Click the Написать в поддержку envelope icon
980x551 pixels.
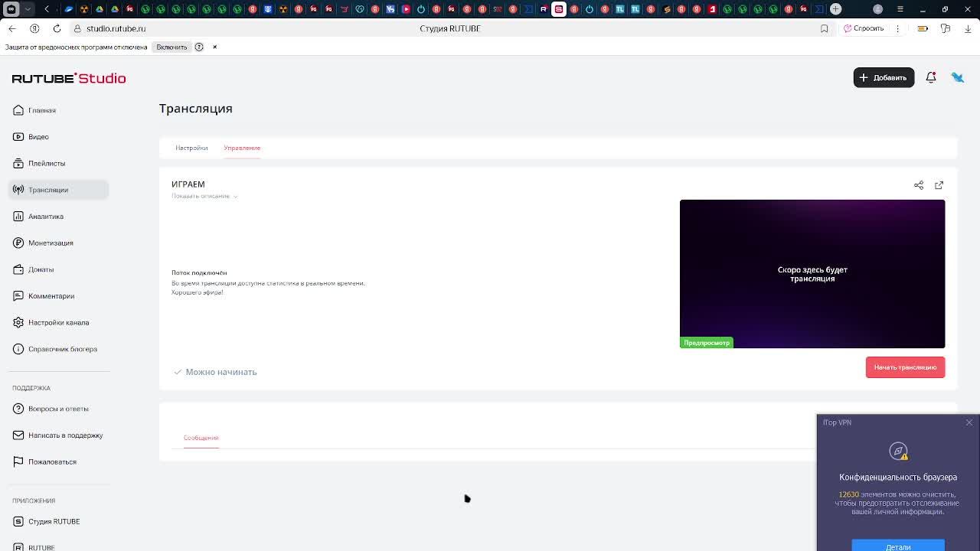click(18, 435)
